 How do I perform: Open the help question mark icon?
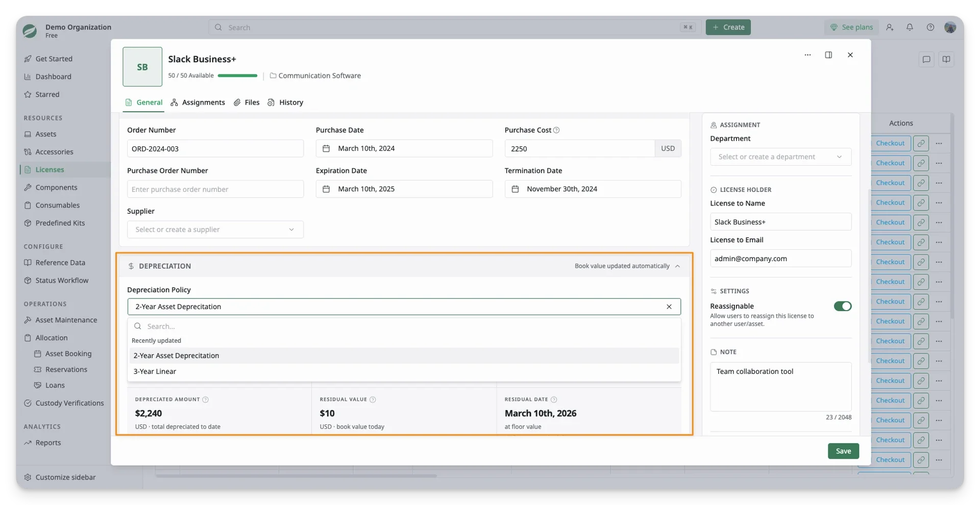930,27
